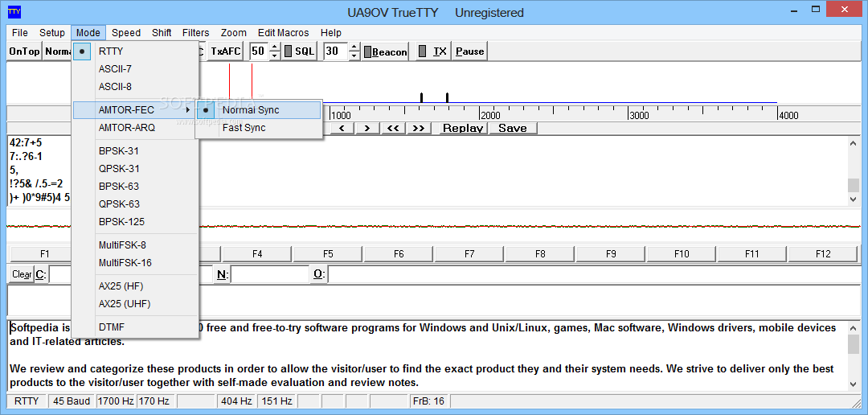Screen dimensions: 868x415
Task: Click the F12 macro button
Action: pyautogui.click(x=823, y=254)
